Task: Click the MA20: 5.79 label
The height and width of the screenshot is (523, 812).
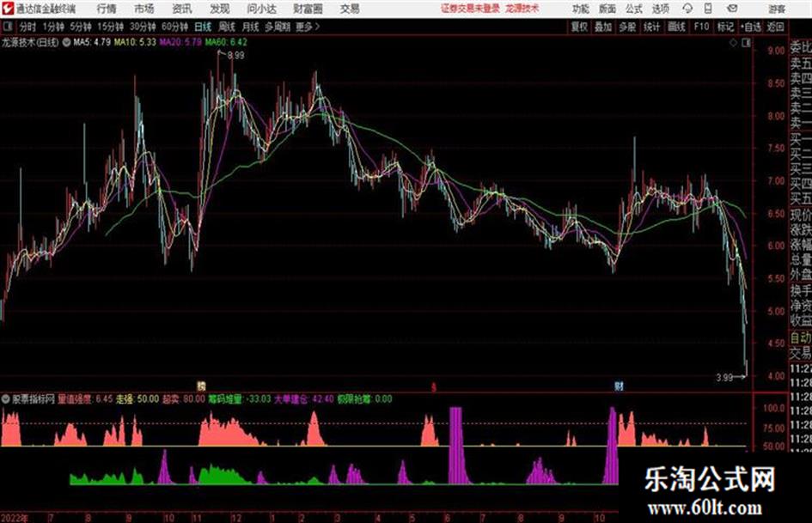Action: [180, 42]
